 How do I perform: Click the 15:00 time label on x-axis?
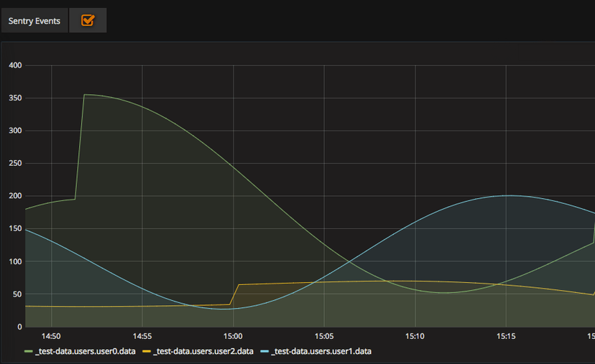(233, 336)
